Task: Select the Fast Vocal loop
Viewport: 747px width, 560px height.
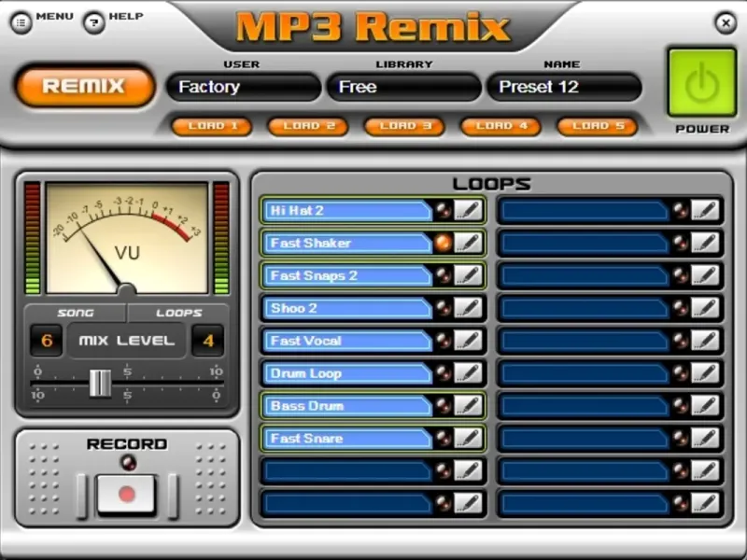Action: tap(346, 341)
